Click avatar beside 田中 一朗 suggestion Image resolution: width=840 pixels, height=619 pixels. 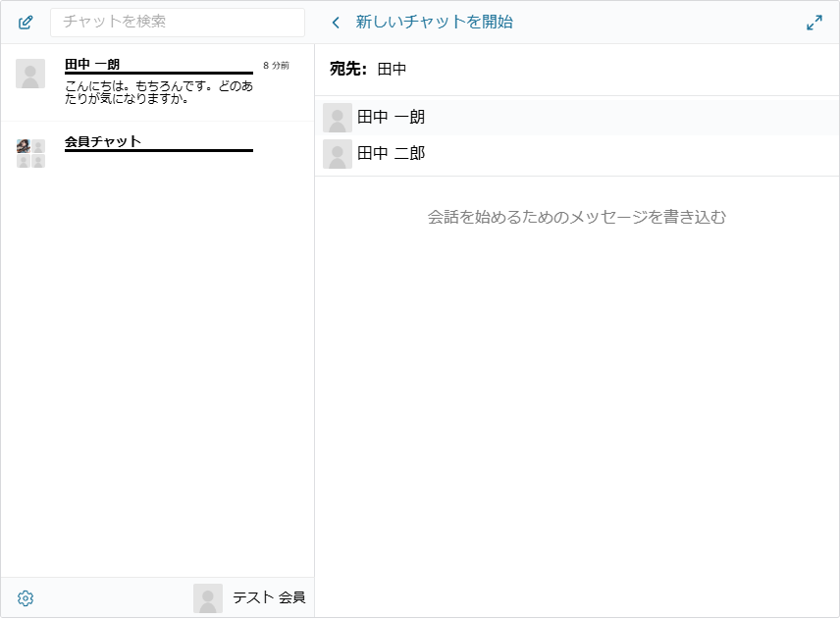click(x=337, y=118)
